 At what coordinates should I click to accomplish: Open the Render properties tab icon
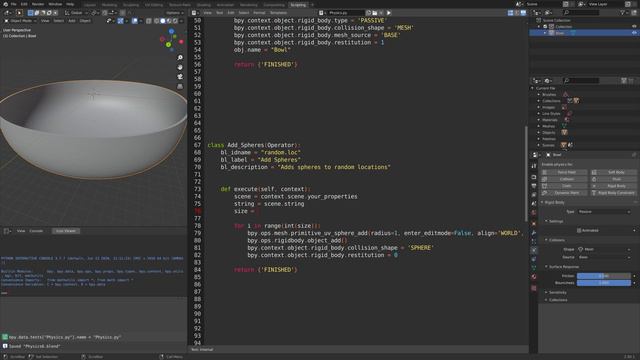point(534,177)
